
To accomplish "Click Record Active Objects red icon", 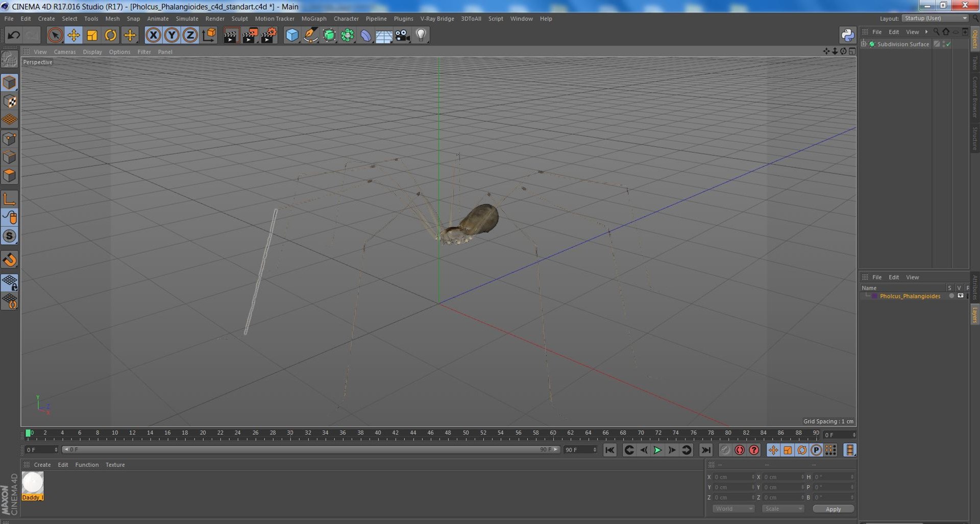I will pos(740,450).
